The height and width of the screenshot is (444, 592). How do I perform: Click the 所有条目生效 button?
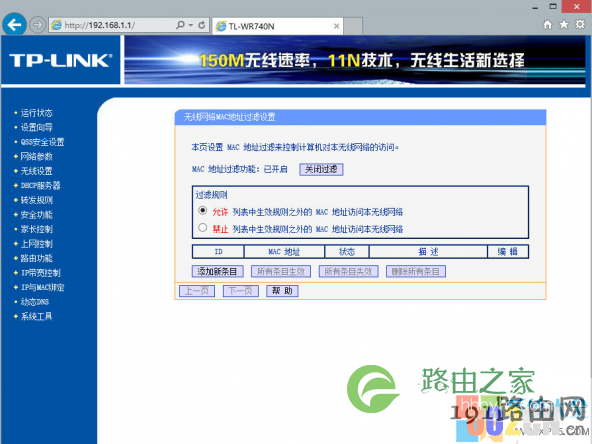(281, 271)
